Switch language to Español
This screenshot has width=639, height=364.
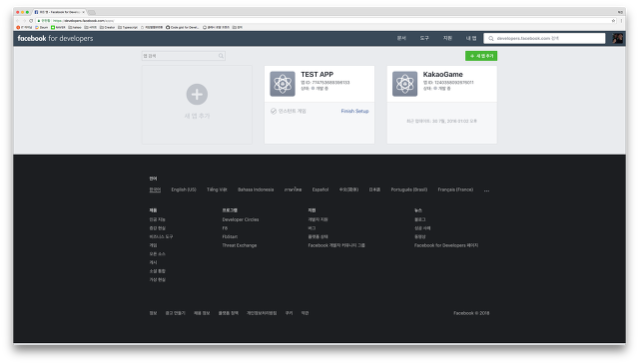pyautogui.click(x=320, y=189)
